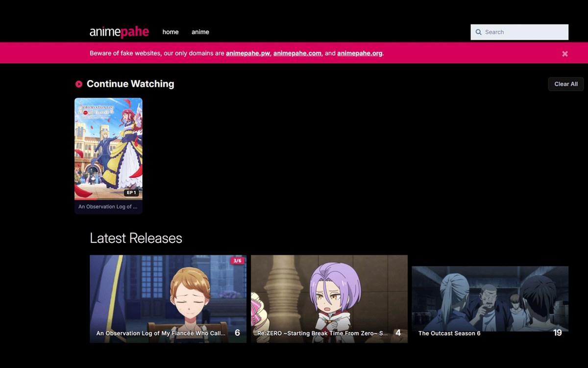The width and height of the screenshot is (588, 368).
Task: Click the animepahe logo
Action: (x=119, y=32)
